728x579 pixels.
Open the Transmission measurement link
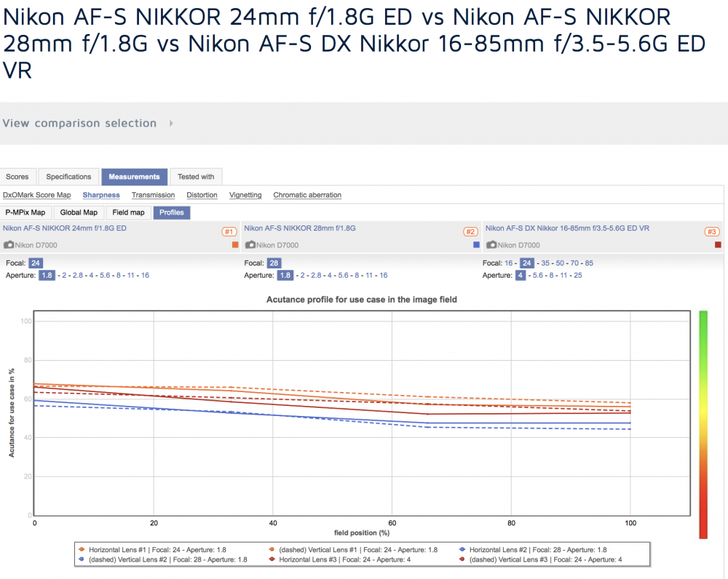tap(153, 195)
